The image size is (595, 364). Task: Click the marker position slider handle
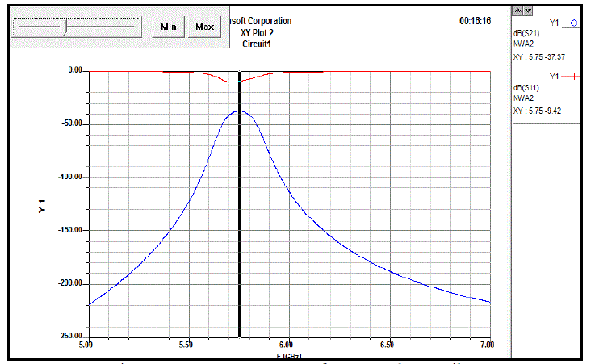click(x=67, y=26)
